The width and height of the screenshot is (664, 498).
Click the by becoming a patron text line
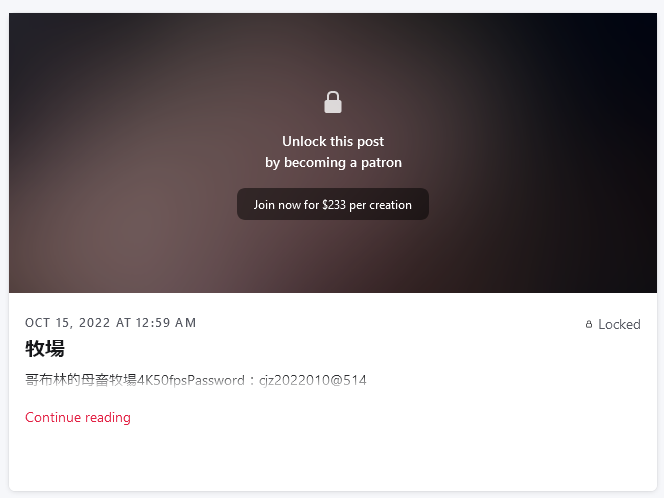[x=333, y=163]
